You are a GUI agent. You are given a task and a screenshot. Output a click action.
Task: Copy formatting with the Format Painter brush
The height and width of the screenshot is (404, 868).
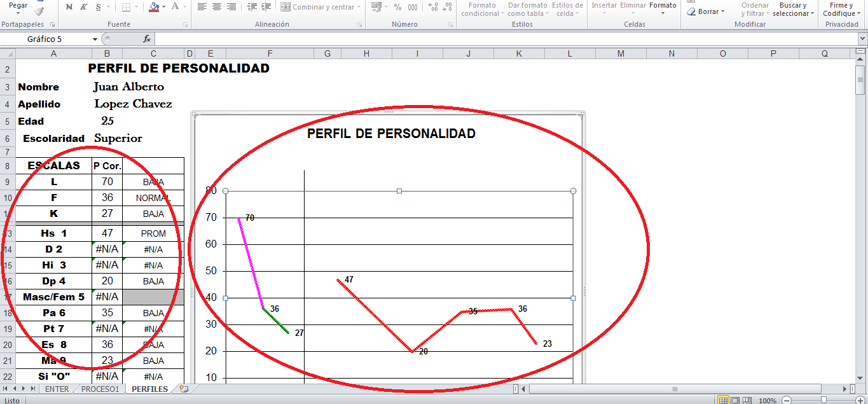click(39, 10)
